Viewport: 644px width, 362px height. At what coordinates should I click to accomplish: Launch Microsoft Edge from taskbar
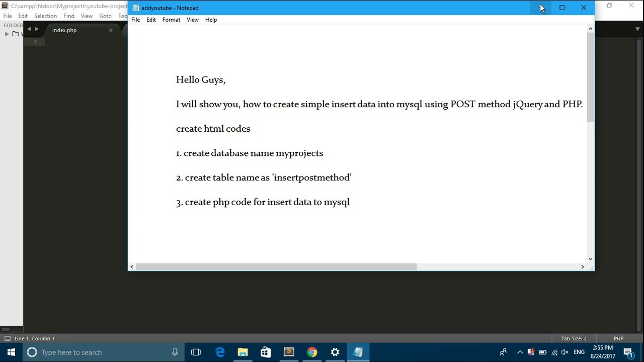220,352
